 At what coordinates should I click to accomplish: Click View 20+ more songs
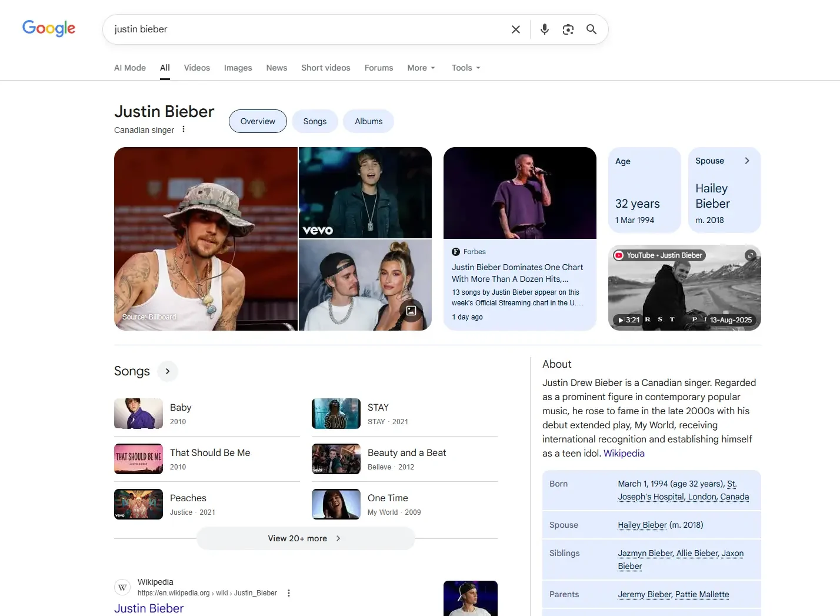306,538
